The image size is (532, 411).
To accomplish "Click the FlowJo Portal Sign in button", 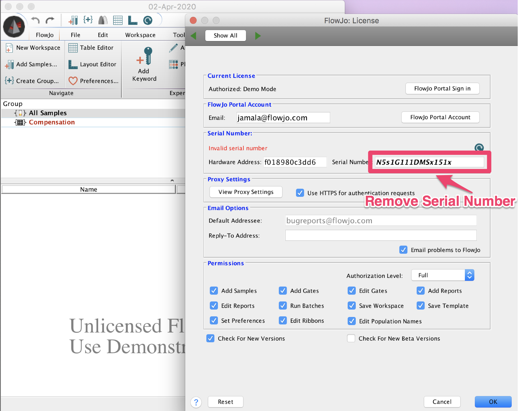I will pyautogui.click(x=442, y=88).
